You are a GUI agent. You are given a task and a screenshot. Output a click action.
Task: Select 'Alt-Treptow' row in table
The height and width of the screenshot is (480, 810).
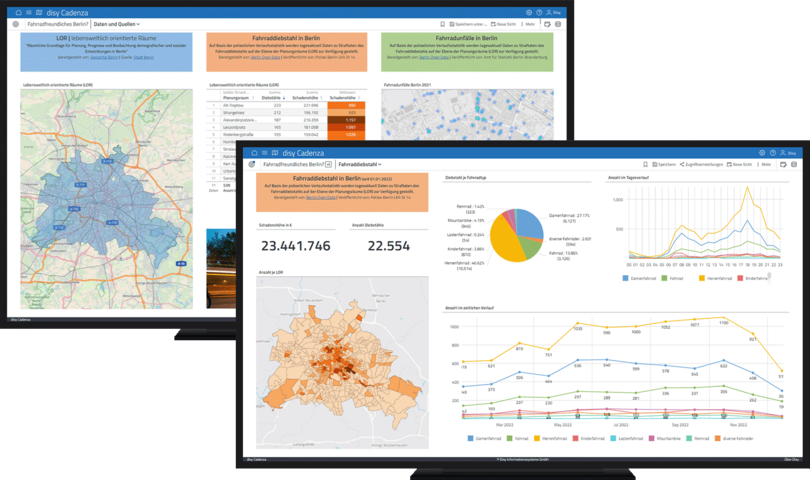coord(286,105)
